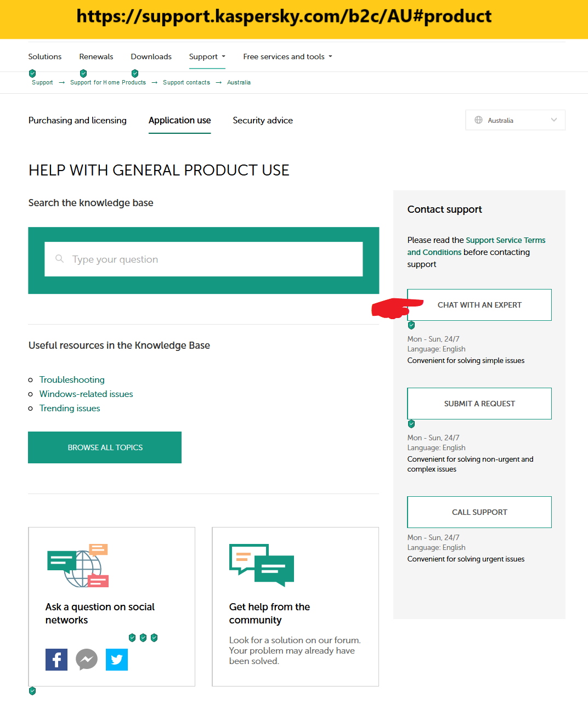Viewport: 588px width, 709px height.
Task: Expand the Australia country dropdown
Action: point(515,120)
